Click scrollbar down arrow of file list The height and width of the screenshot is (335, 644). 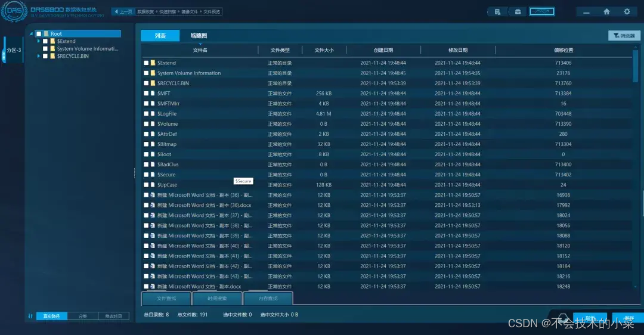coord(636,287)
